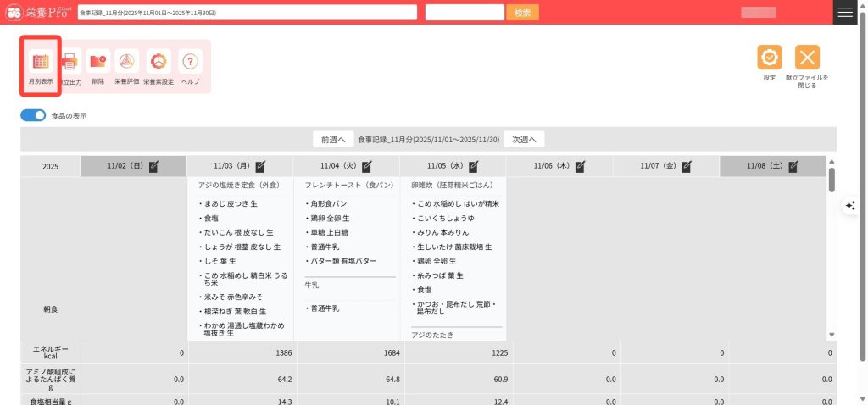The height and width of the screenshot is (405, 868).
Task: Click the sparkle AI assistant icon
Action: coord(850,206)
